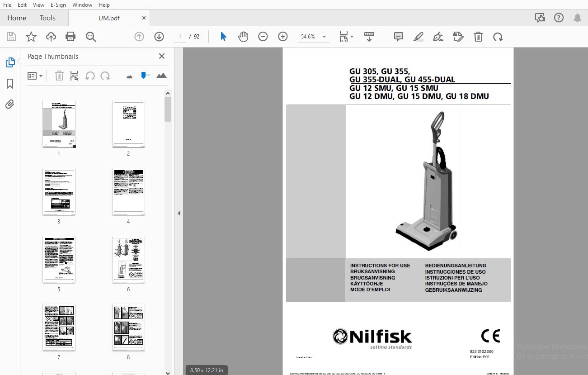Click the thumbnails panel scrollbar up arrow
Image resolution: width=588 pixels, height=375 pixels.
168,93
